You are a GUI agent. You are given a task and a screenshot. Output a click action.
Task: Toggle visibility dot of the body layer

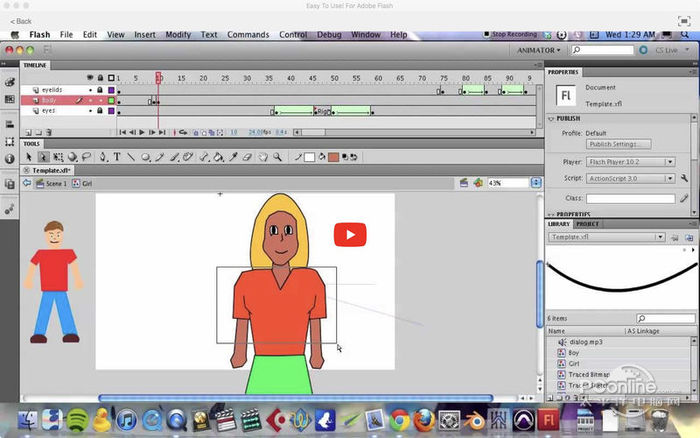pos(89,100)
